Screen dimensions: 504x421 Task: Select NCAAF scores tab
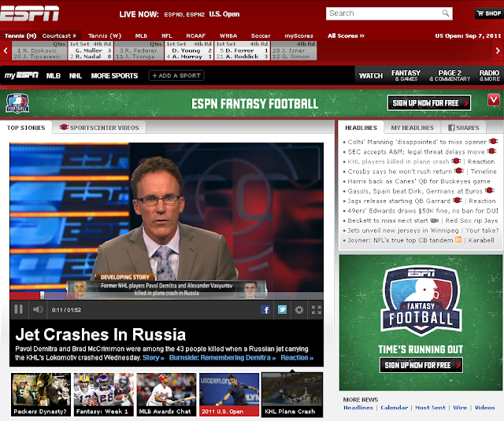(x=195, y=35)
